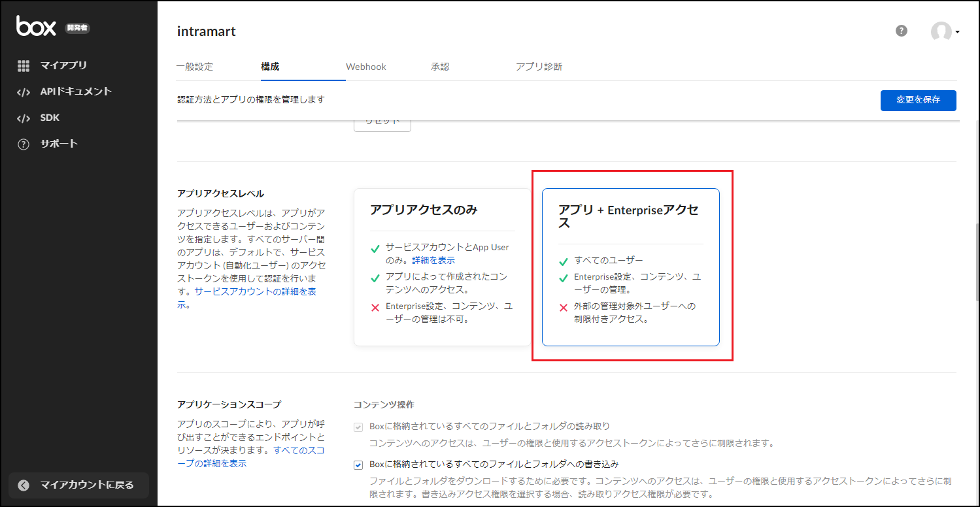Click the page vertical scrollbar
980x507 pixels.
click(x=975, y=261)
